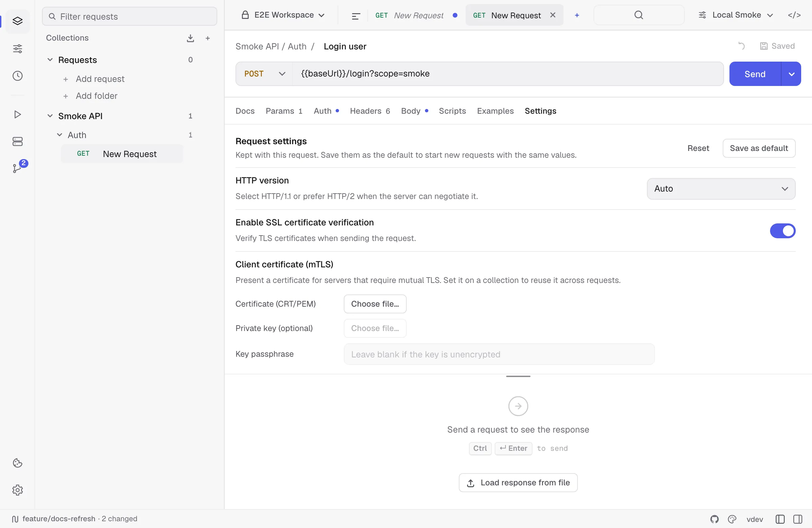Screen dimensions: 812x528
Task: Click the undo changes arrow icon
Action: (x=741, y=46)
